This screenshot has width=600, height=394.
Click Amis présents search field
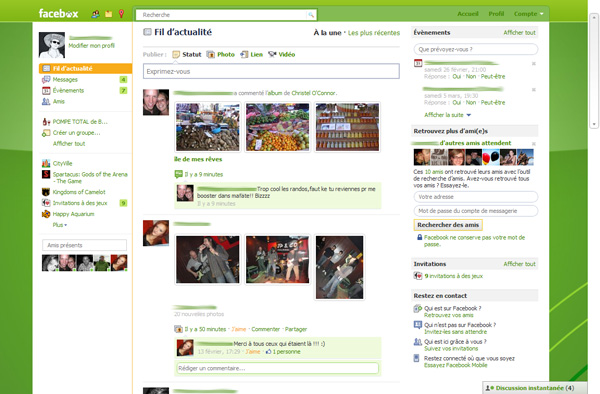84,245
